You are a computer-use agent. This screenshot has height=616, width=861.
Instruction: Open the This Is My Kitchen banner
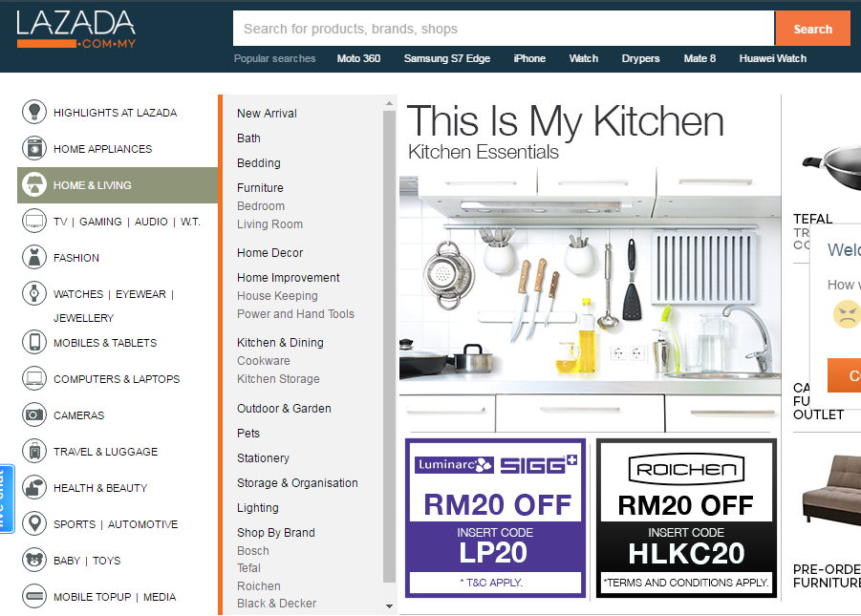click(590, 264)
